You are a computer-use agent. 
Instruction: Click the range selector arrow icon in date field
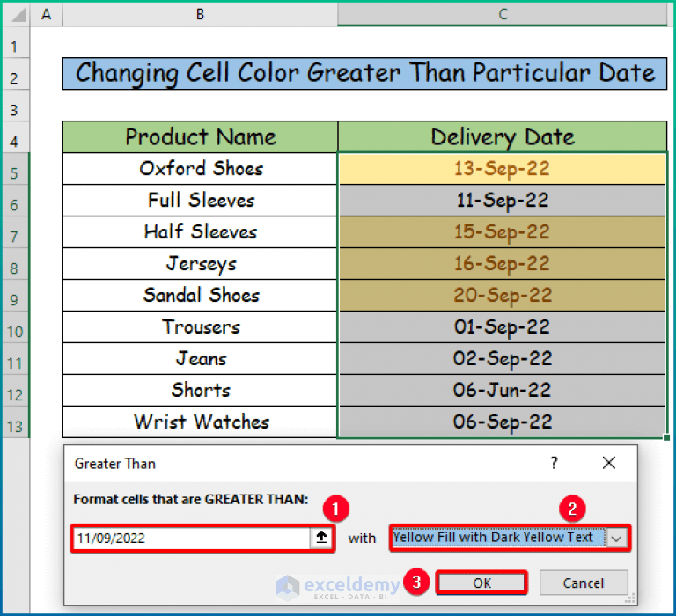click(x=321, y=538)
